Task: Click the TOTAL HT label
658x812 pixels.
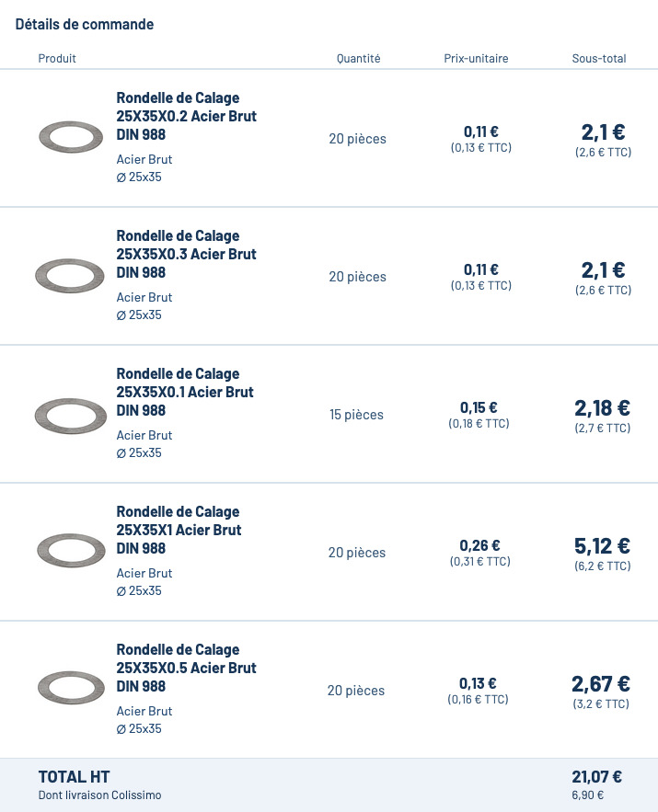Action: coord(74,777)
